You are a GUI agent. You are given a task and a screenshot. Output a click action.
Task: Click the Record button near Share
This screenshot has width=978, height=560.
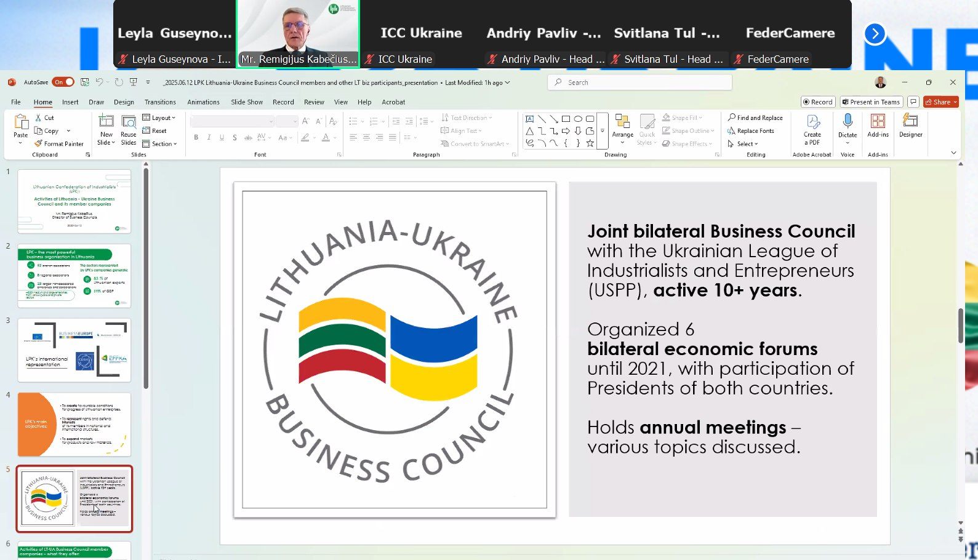818,102
